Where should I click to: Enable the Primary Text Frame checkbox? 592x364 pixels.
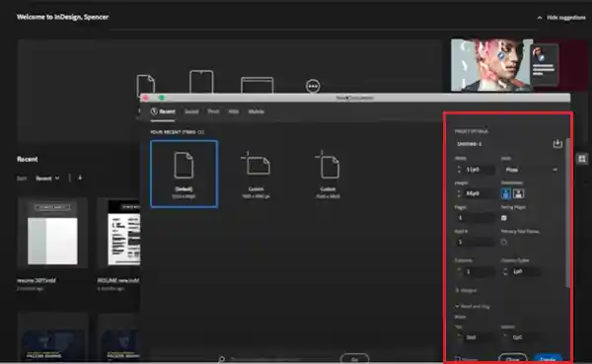tap(503, 242)
